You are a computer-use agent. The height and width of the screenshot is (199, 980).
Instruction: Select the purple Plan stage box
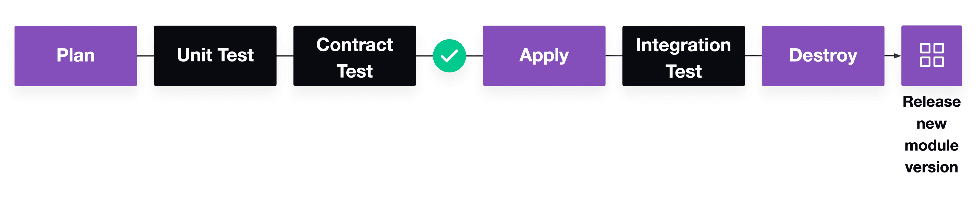click(76, 56)
